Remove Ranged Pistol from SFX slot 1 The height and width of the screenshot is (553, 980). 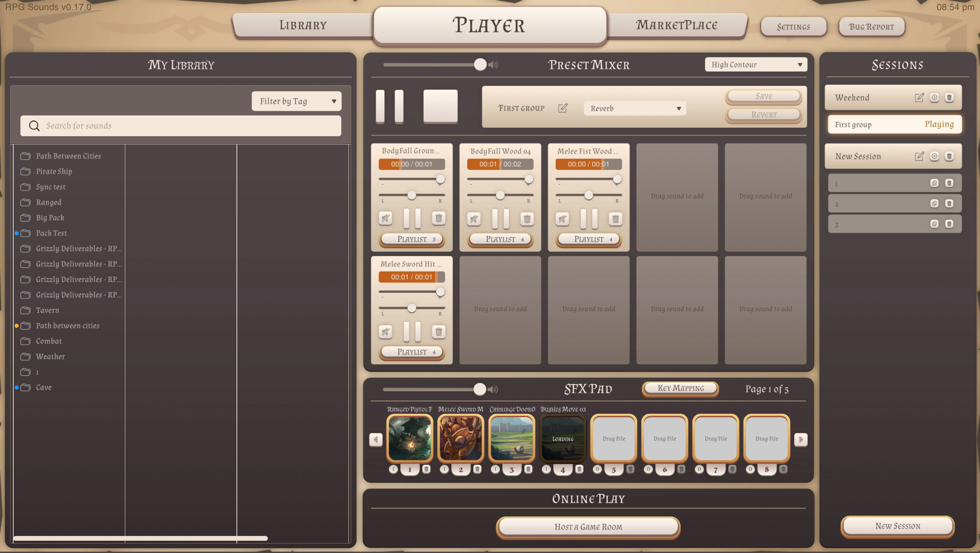pos(426,469)
